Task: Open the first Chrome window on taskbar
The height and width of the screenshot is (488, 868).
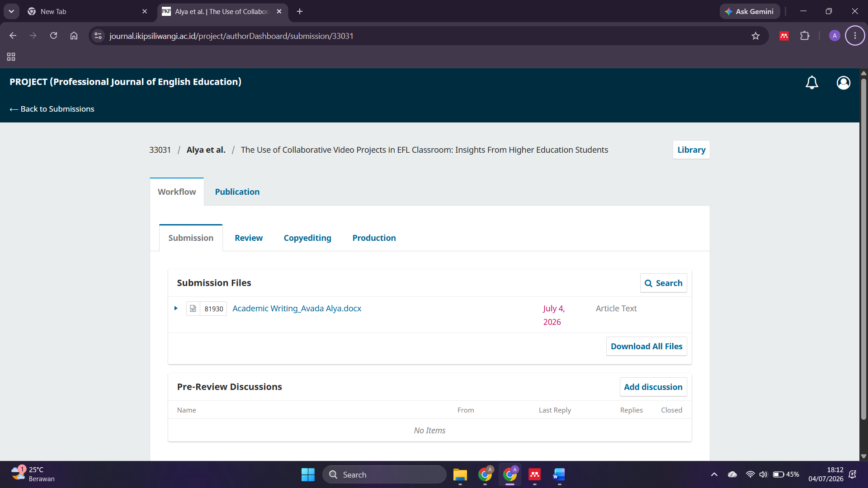Action: (x=485, y=474)
